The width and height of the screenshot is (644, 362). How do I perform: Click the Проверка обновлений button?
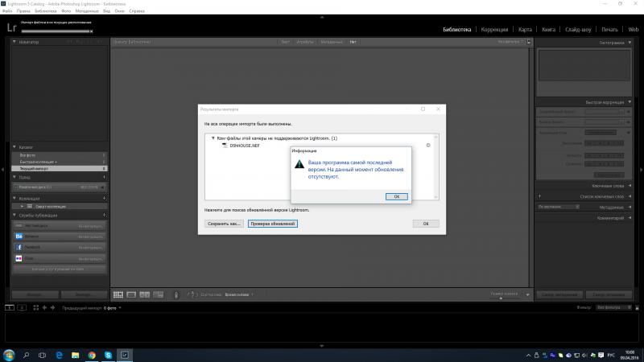point(273,224)
